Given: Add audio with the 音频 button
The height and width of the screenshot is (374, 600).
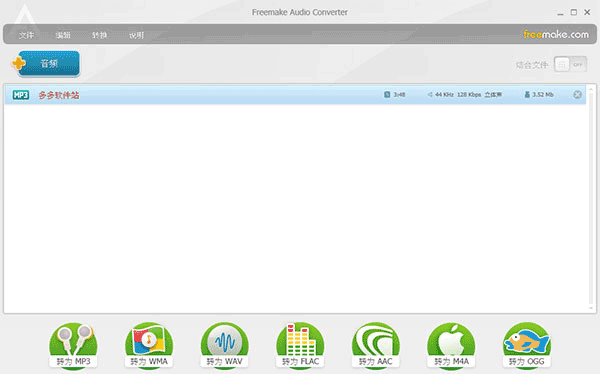Looking at the screenshot, I should pos(46,64).
